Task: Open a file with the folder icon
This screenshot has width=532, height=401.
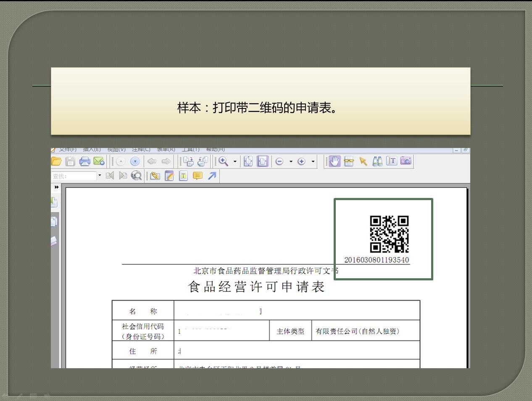Action: tap(56, 161)
